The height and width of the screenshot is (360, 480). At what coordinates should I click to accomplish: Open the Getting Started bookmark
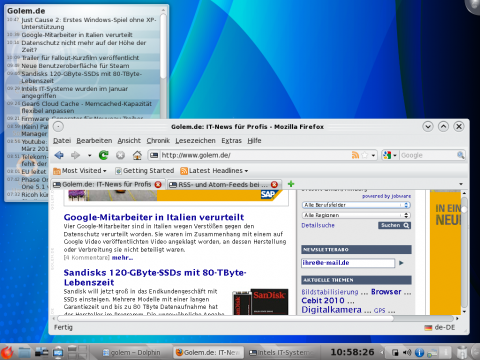[x=144, y=171]
